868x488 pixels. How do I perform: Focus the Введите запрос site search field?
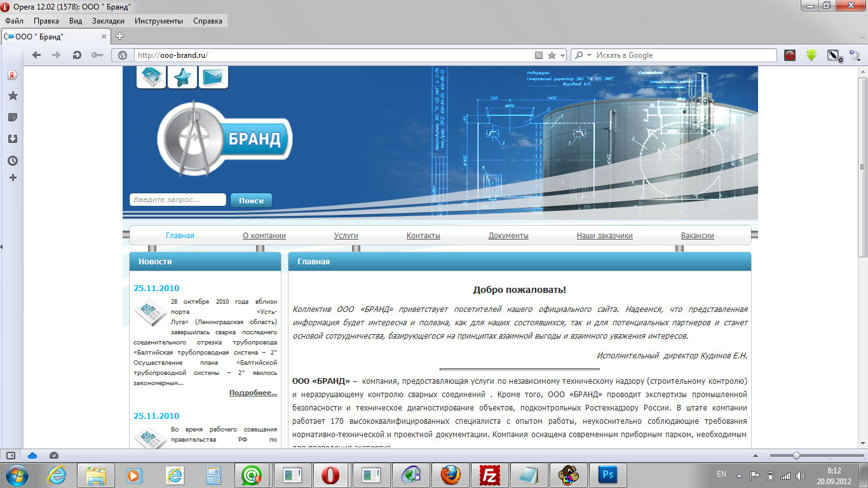point(178,200)
